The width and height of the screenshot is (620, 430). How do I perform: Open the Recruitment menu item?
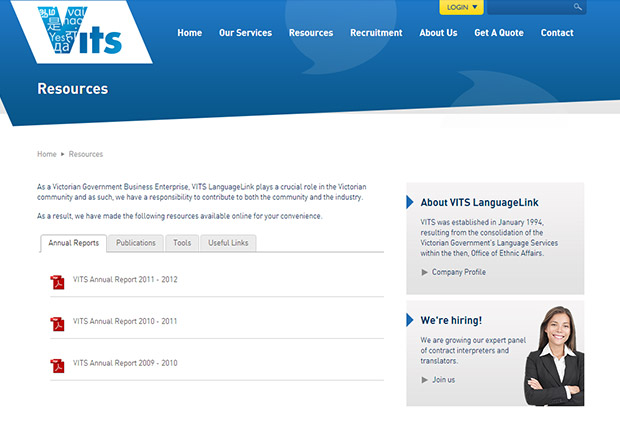pos(376,33)
